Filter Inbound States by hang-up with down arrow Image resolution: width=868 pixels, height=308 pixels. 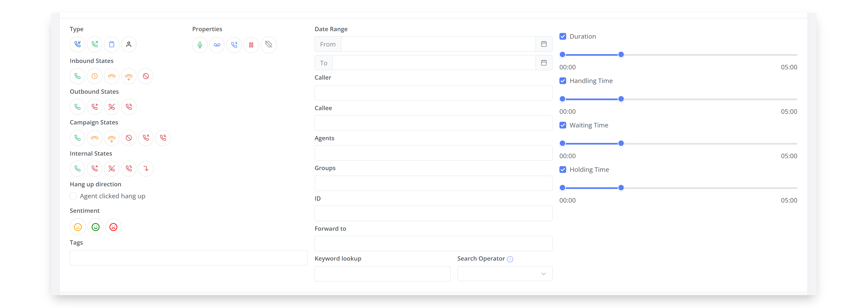129,76
